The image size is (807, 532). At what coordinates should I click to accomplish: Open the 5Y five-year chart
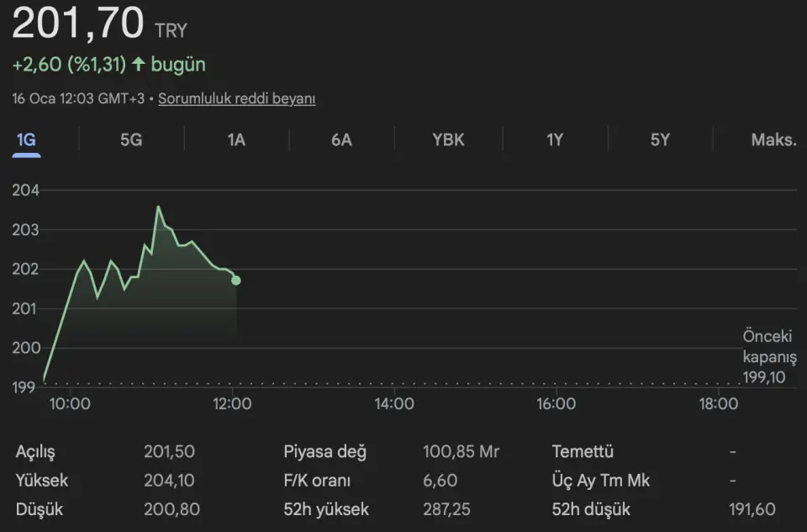click(660, 140)
